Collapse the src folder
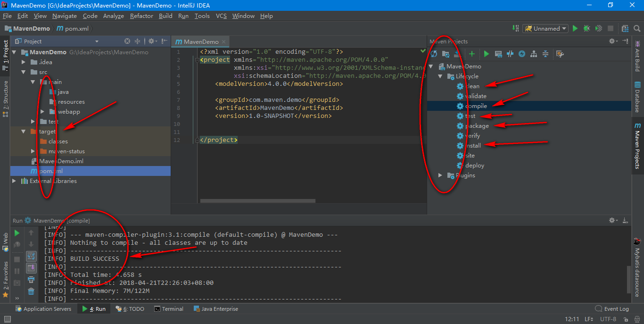 [24, 72]
